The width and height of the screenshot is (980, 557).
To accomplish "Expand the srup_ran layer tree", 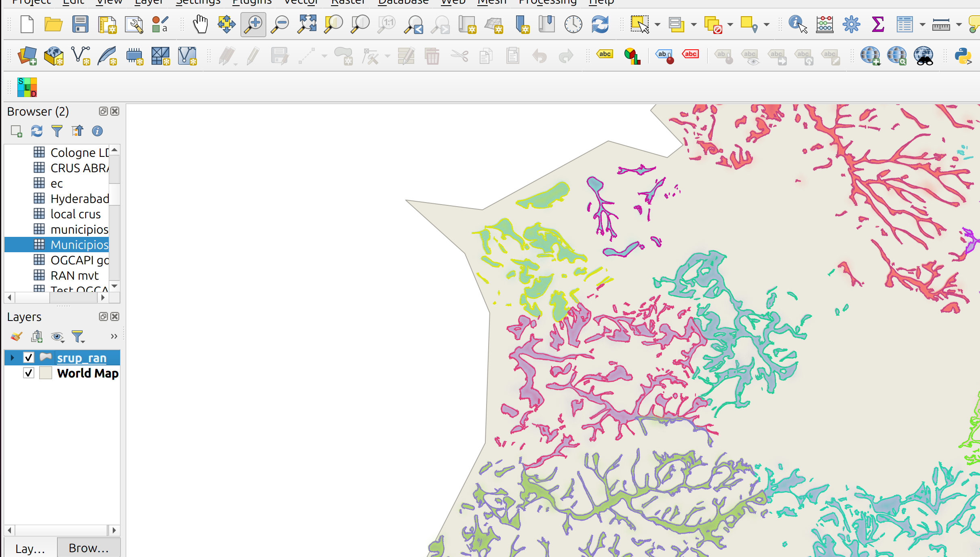I will 12,358.
